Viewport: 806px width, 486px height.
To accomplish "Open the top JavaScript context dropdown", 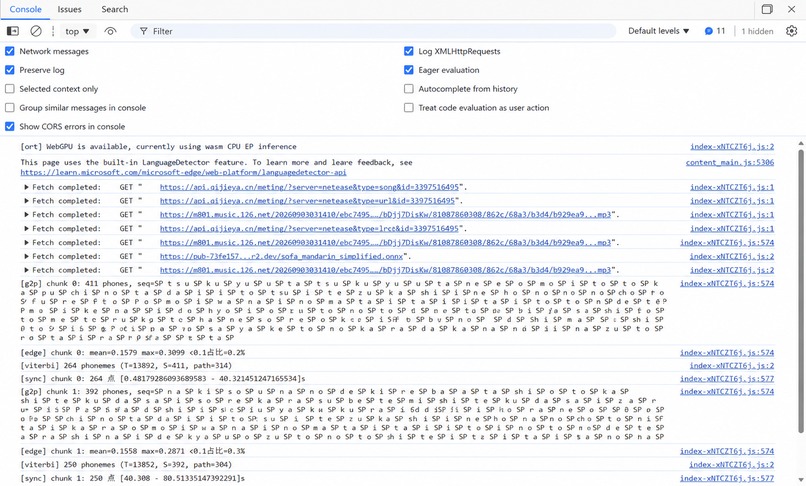I will point(77,31).
